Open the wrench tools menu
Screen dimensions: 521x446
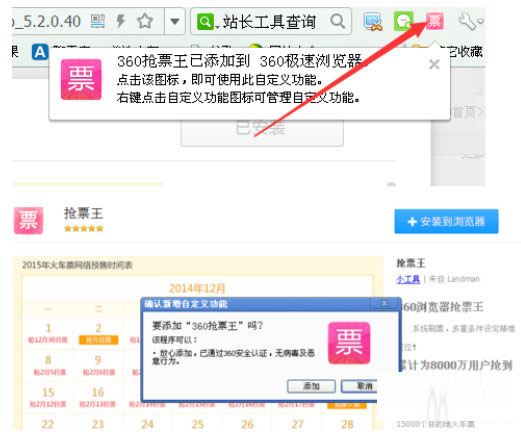[x=470, y=21]
